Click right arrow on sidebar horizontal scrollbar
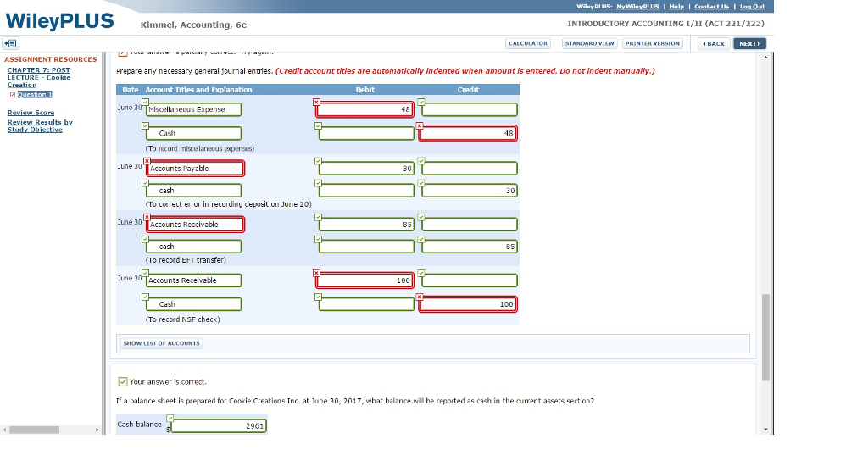 click(x=97, y=430)
